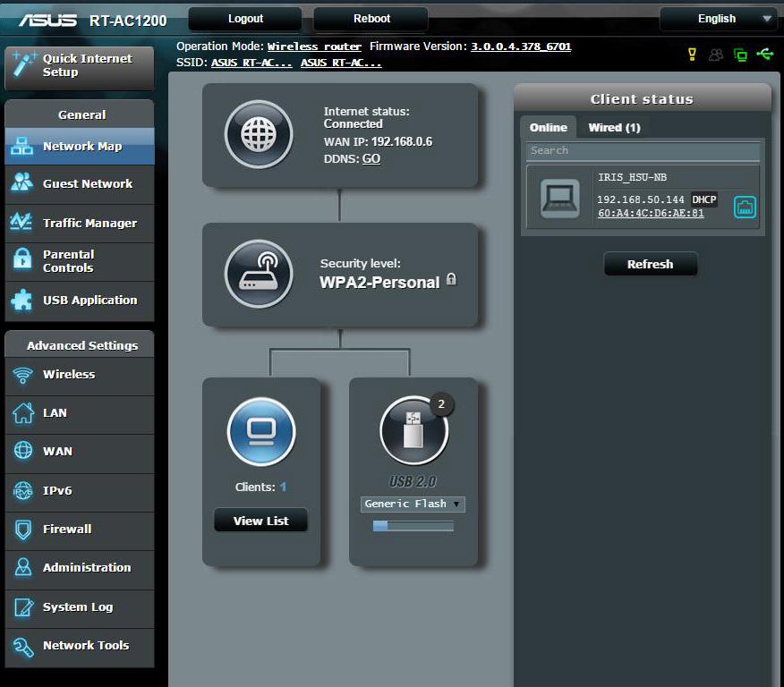Image resolution: width=784 pixels, height=687 pixels.
Task: Open firmware version 3.0.0.4.378_6701 link
Action: [x=521, y=47]
